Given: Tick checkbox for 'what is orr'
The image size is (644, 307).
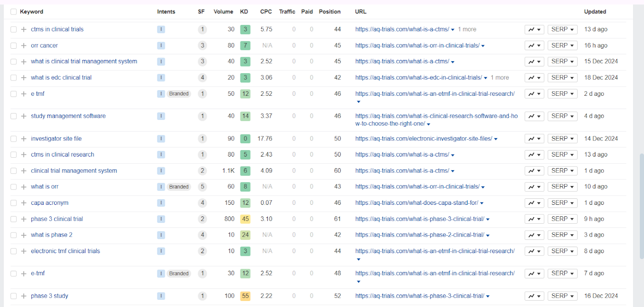Looking at the screenshot, I should 14,187.
